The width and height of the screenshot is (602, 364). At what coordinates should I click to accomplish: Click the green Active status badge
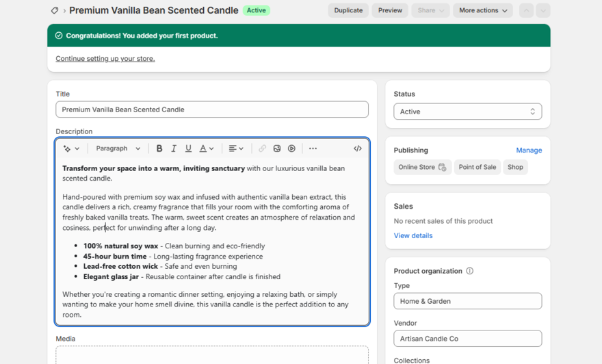[x=256, y=10]
